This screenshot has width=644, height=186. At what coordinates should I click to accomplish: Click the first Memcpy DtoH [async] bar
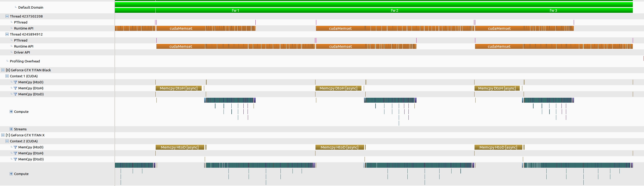tap(179, 88)
